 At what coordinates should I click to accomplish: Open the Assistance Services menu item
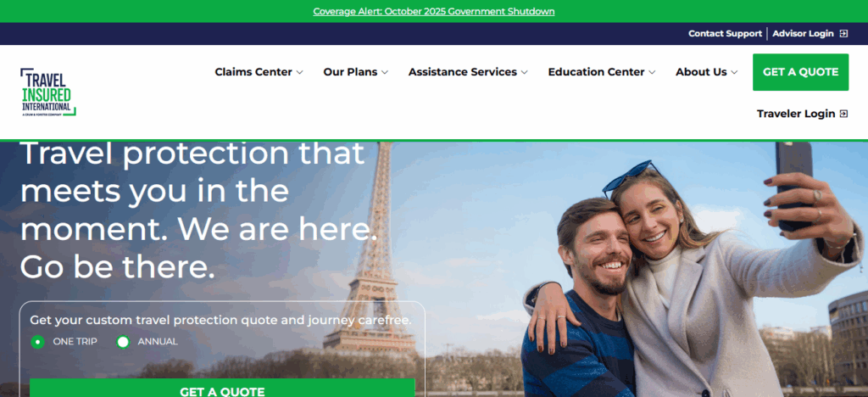(463, 72)
